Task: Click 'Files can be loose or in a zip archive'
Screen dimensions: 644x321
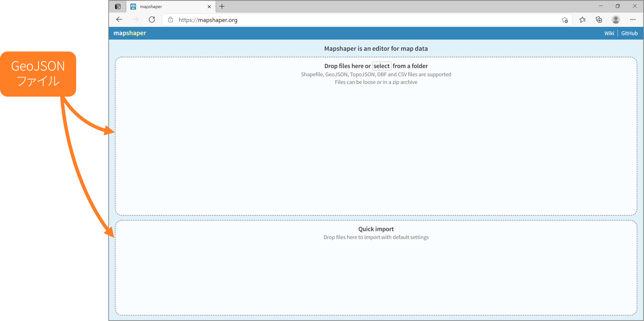Action: tap(376, 82)
